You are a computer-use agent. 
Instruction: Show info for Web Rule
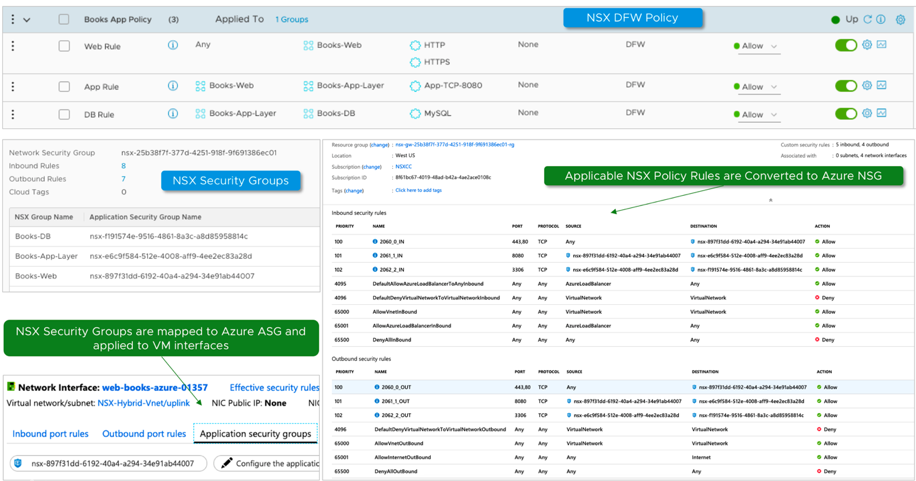(x=173, y=45)
